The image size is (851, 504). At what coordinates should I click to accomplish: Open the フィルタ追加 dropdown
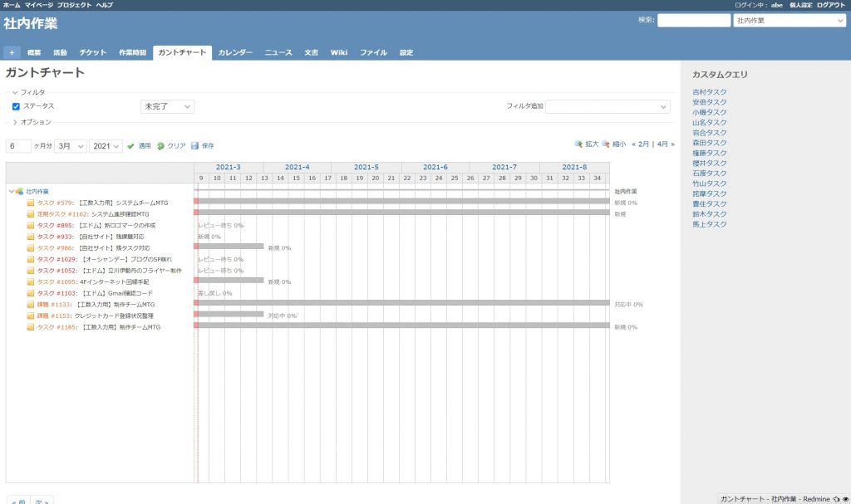(x=608, y=107)
